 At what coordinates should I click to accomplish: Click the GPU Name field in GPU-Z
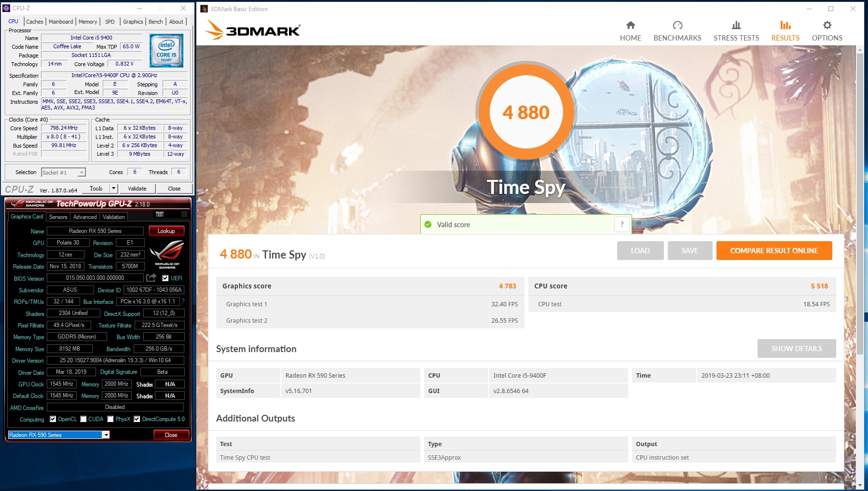[95, 231]
